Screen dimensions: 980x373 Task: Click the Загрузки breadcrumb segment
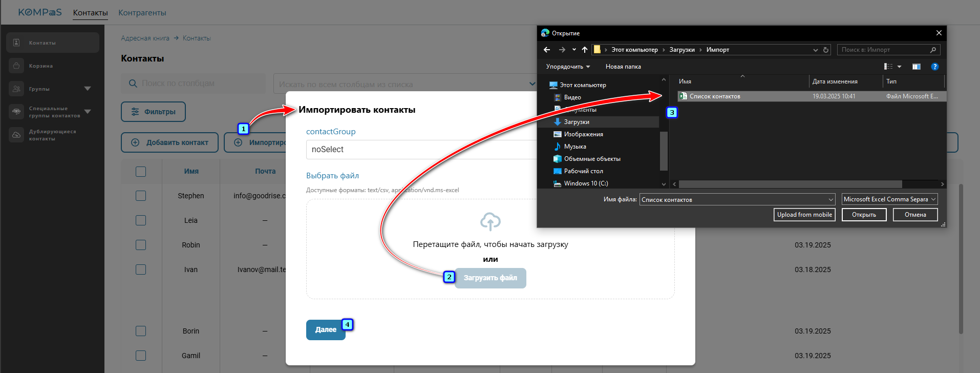(682, 50)
